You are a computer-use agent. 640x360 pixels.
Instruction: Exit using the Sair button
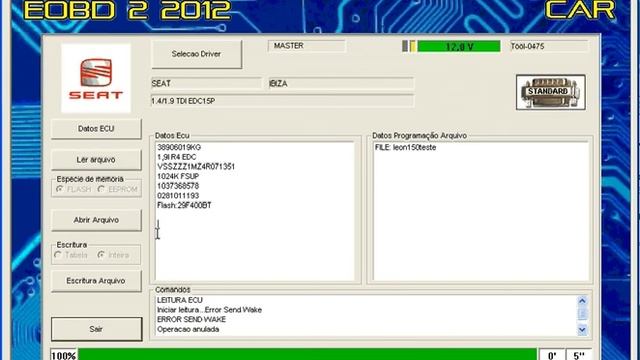click(x=96, y=329)
